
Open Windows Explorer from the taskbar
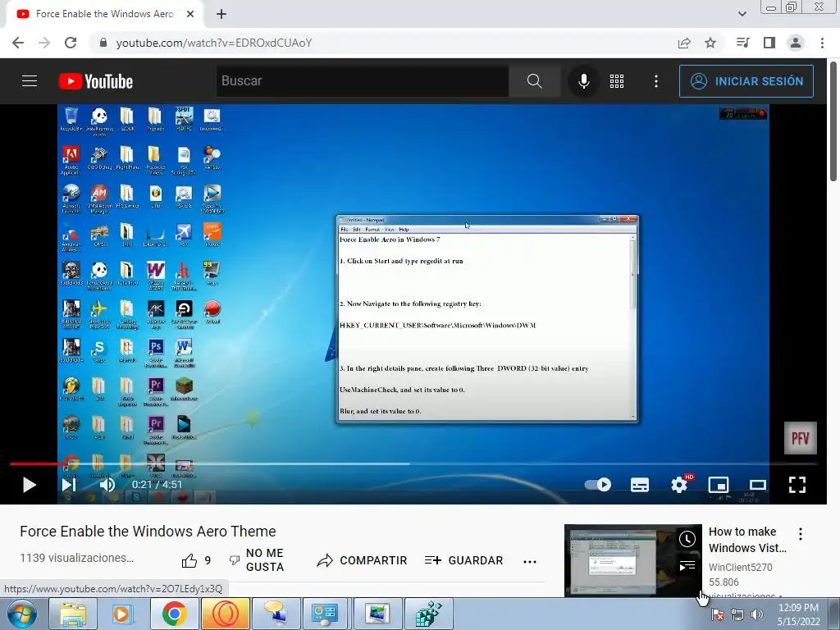[x=73, y=614]
